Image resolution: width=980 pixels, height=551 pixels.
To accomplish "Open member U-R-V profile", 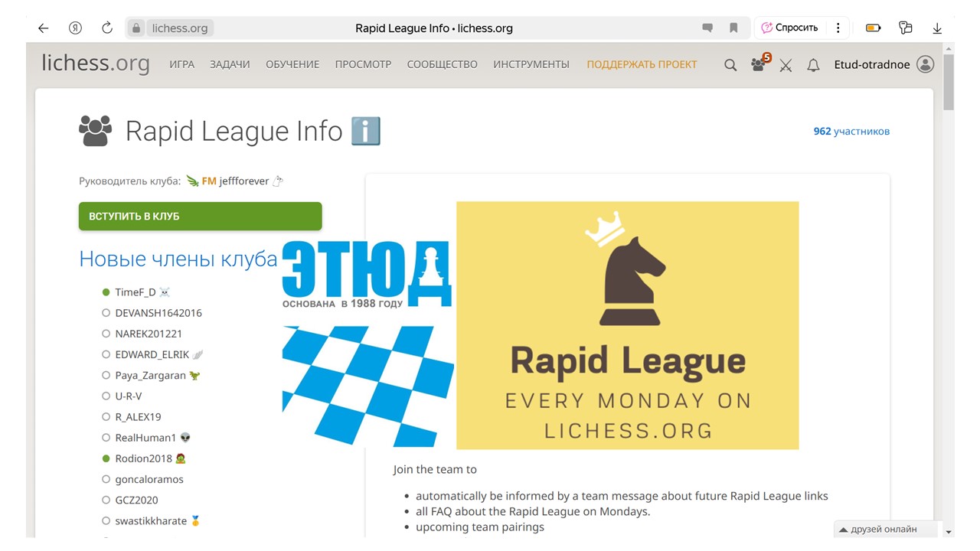I will click(x=129, y=396).
